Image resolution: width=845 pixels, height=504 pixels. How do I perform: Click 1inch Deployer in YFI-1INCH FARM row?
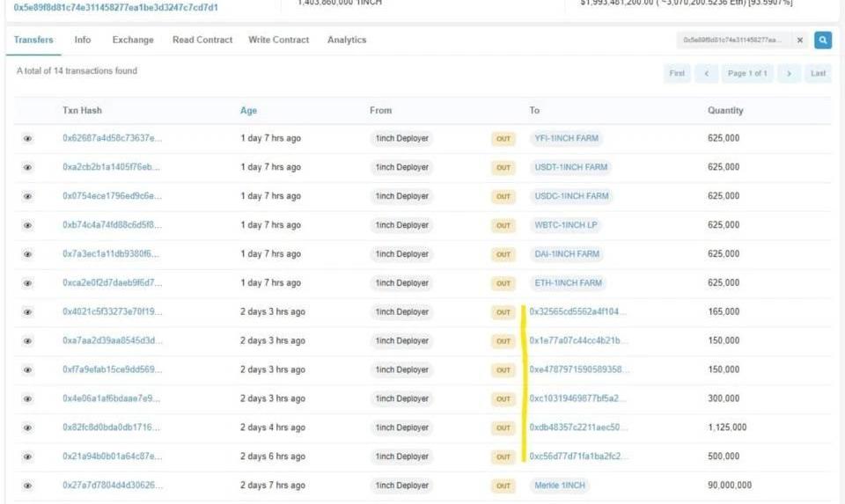click(x=402, y=138)
